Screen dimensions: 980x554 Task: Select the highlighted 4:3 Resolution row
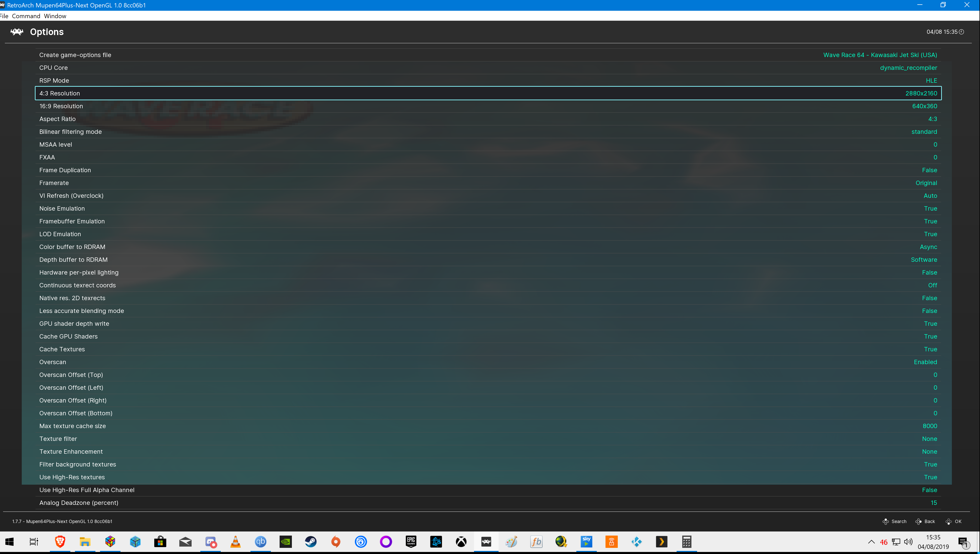point(488,93)
